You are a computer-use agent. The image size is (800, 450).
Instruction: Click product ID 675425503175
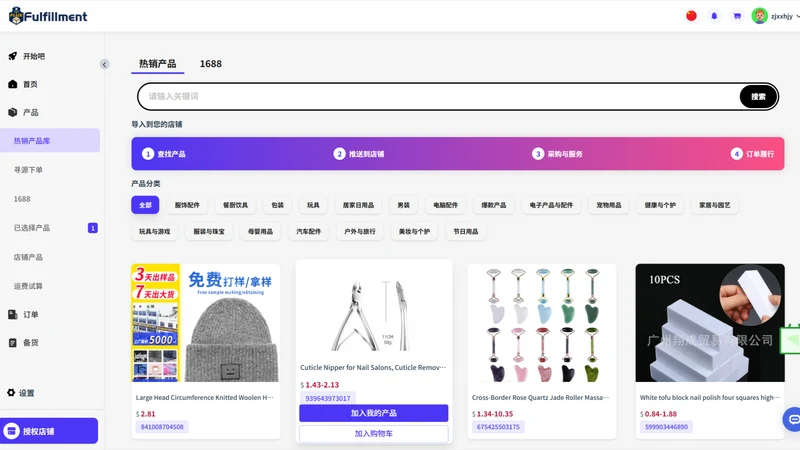pos(498,427)
